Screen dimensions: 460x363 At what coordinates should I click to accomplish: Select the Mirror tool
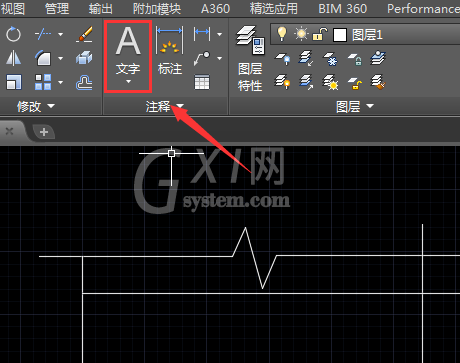(13, 58)
